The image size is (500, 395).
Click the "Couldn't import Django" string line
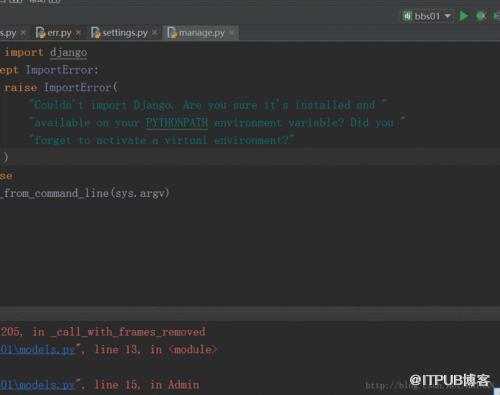point(208,105)
